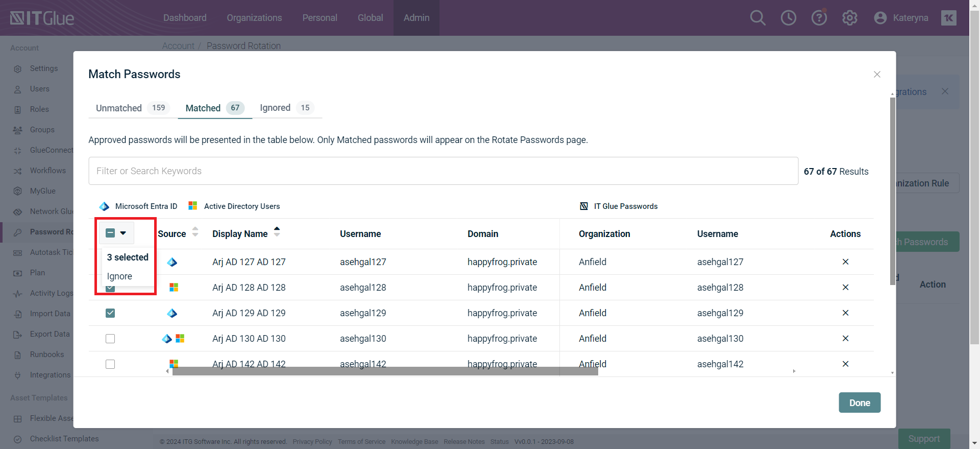The height and width of the screenshot is (449, 980).
Task: Remove match for asehgal127 row
Action: (845, 262)
